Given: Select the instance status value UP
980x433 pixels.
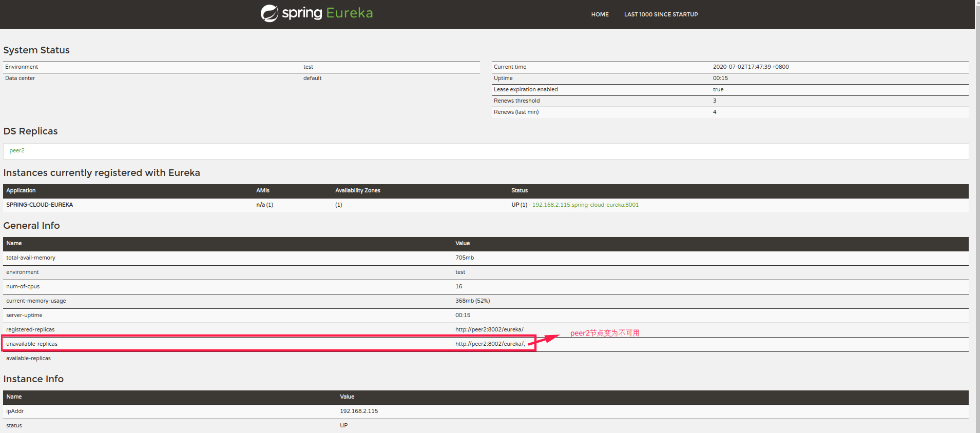Looking at the screenshot, I should pos(343,425).
